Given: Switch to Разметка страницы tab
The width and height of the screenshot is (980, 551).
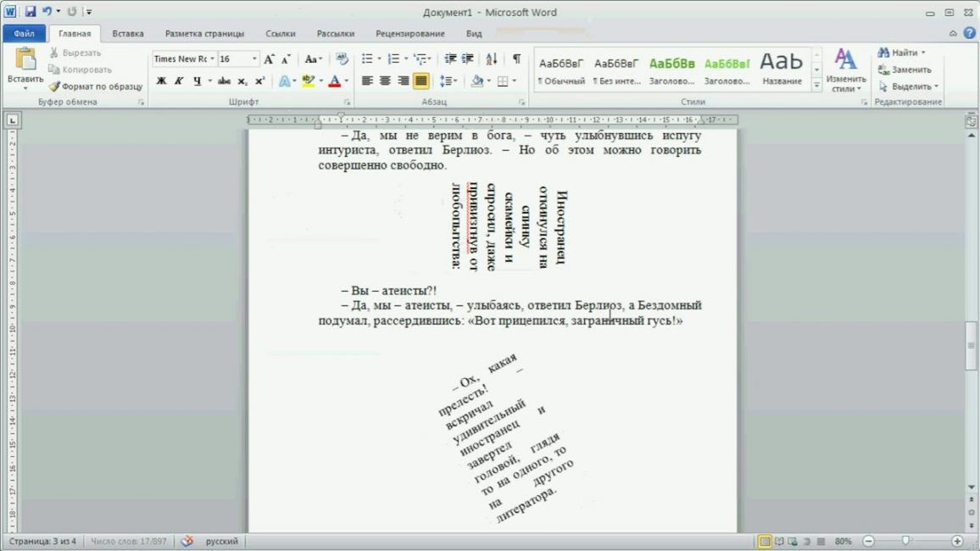Looking at the screenshot, I should pyautogui.click(x=204, y=34).
